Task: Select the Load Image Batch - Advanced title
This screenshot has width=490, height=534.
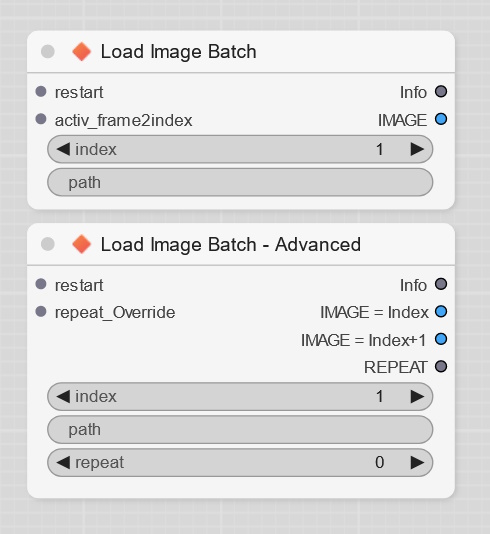Action: (231, 244)
